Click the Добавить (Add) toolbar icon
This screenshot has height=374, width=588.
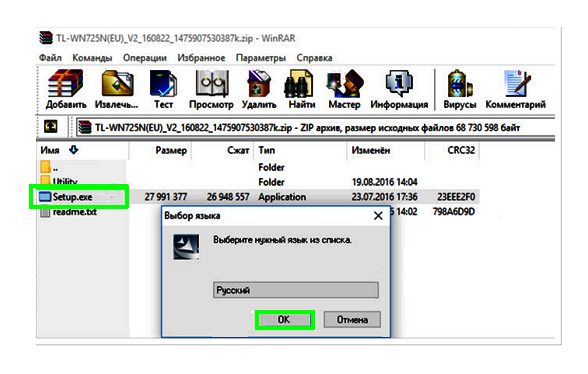coord(66,89)
